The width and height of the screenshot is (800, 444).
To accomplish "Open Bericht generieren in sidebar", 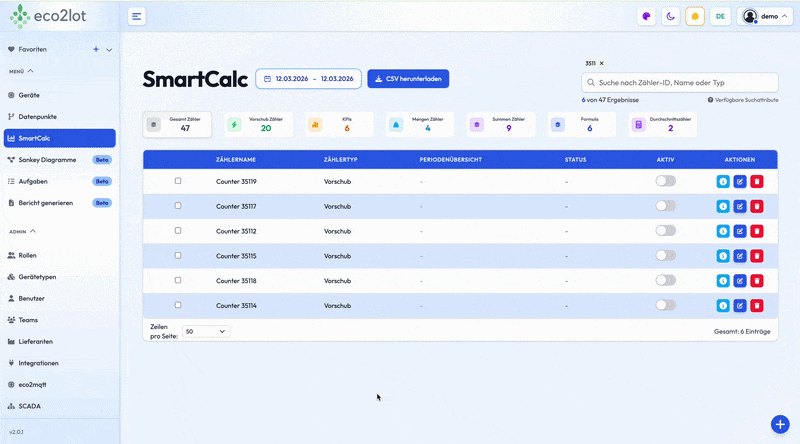I will [x=60, y=203].
